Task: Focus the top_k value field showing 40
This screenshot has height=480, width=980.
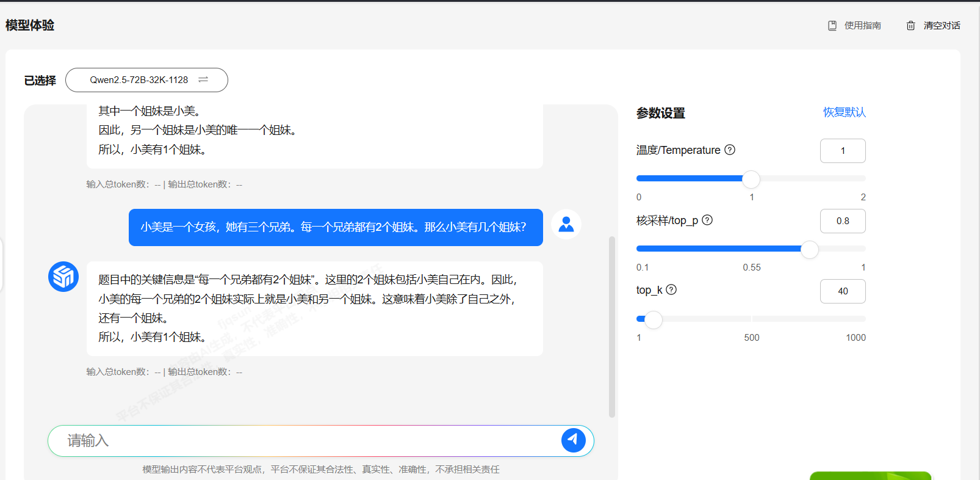Action: (x=843, y=291)
